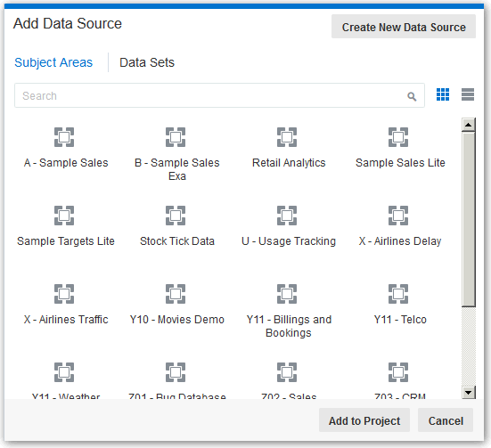Click the 'Y11 - Billings and Bookings' label
The width and height of the screenshot is (491, 448).
tap(289, 326)
